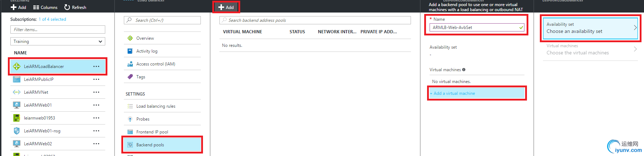Open the LeiARMPublicIP ellipsis menu
Image resolution: width=644 pixels, height=156 pixels.
coord(96,79)
